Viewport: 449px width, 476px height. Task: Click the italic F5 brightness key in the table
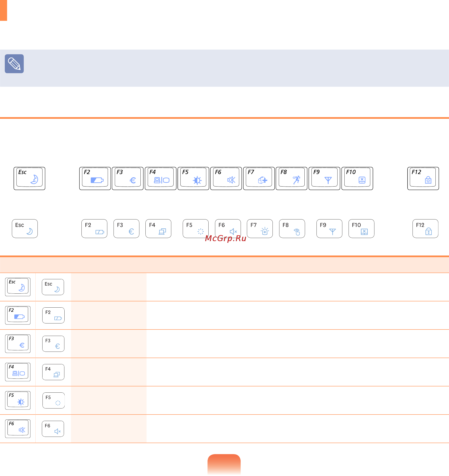[x=18, y=400]
